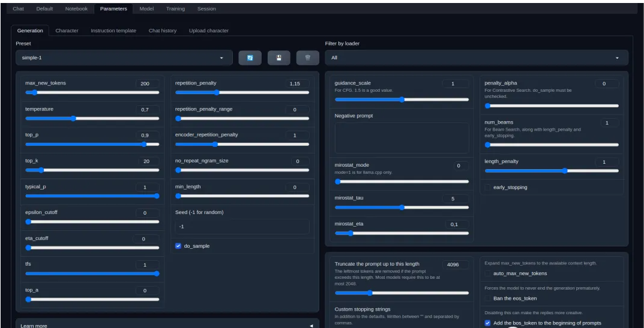The height and width of the screenshot is (328, 644).
Task: Open the Upload character sub-tab
Action: coord(209,31)
